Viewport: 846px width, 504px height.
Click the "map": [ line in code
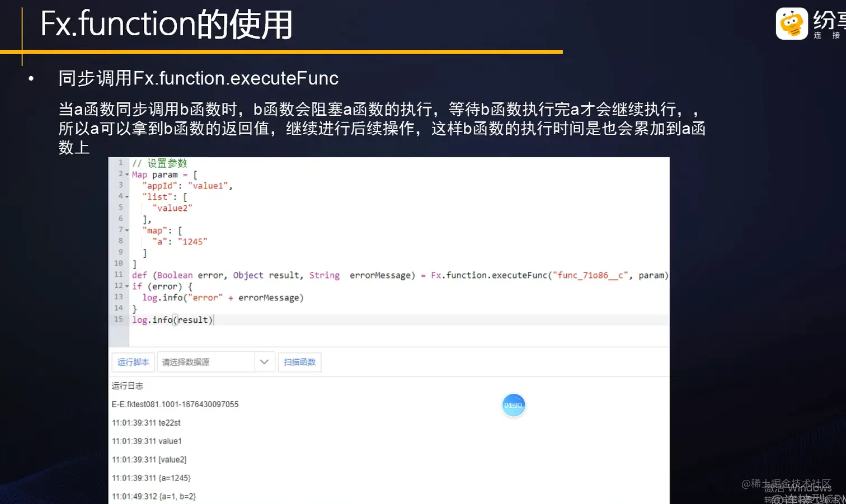[162, 230]
